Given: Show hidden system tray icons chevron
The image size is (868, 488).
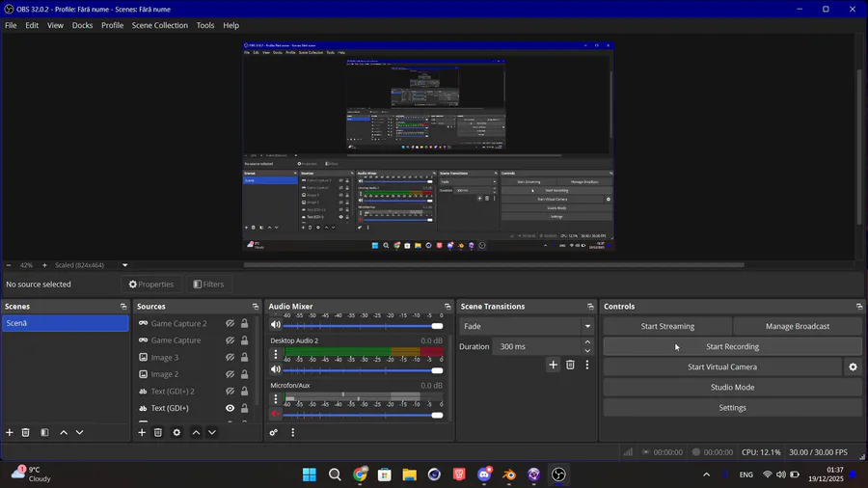Looking at the screenshot, I should [706, 474].
